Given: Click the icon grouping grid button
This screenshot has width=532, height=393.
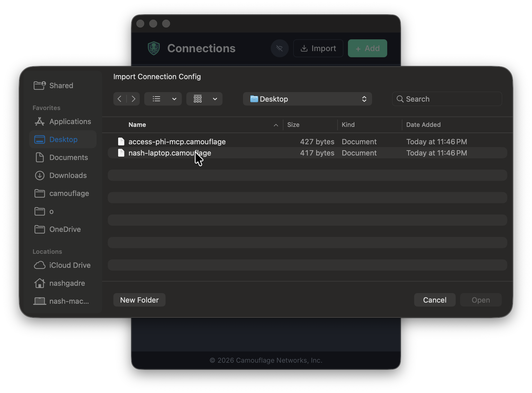Looking at the screenshot, I should 198,99.
